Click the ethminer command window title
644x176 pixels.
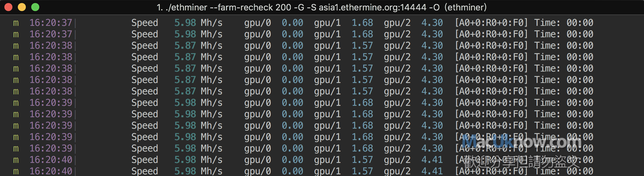[x=321, y=7]
